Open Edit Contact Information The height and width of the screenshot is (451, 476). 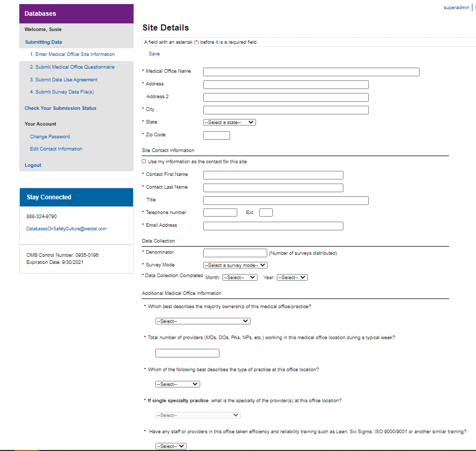[56, 149]
